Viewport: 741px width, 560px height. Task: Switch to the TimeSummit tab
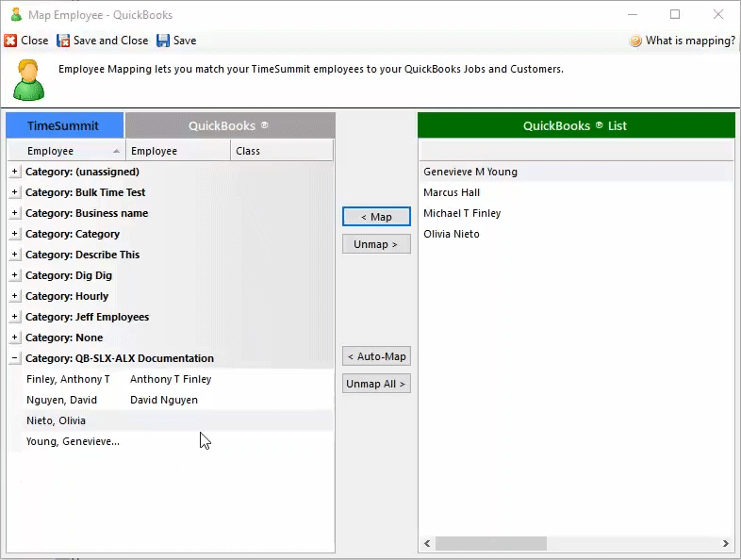click(64, 125)
